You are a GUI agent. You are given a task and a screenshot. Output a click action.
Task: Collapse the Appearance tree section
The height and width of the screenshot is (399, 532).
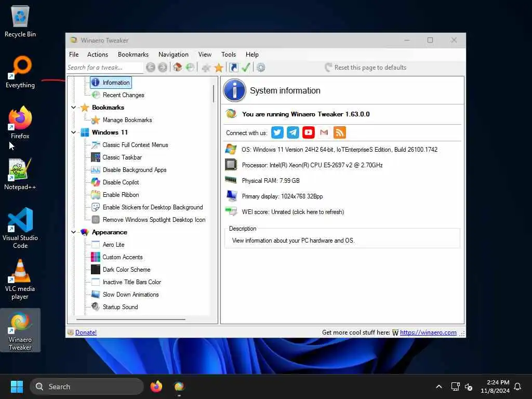73,232
